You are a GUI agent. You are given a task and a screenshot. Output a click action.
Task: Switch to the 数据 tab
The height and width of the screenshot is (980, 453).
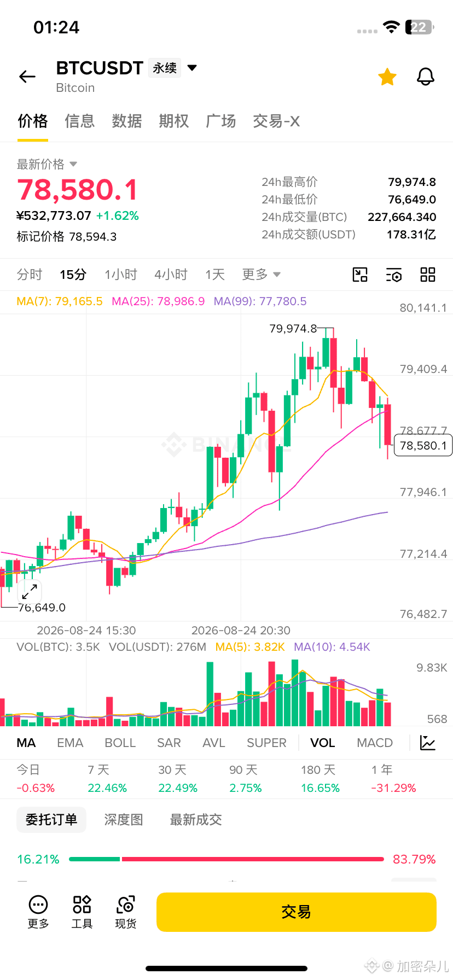(127, 121)
